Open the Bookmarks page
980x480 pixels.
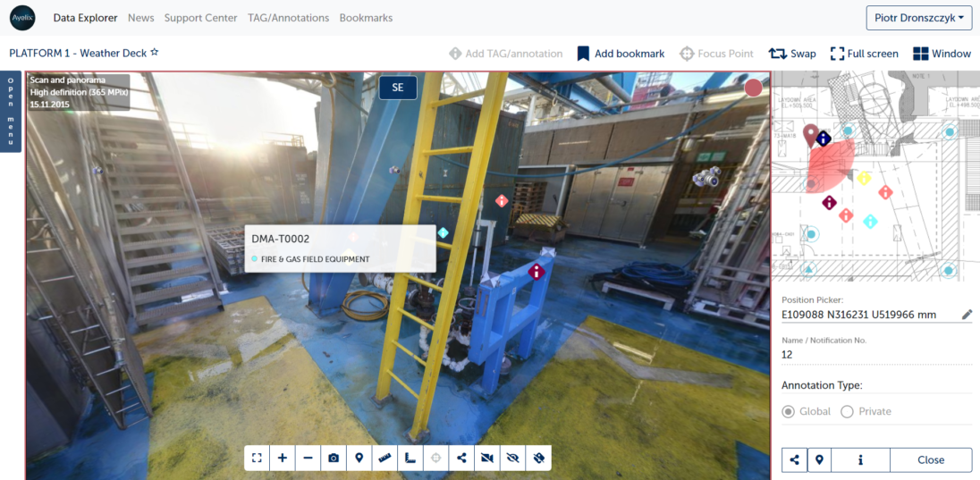point(367,18)
